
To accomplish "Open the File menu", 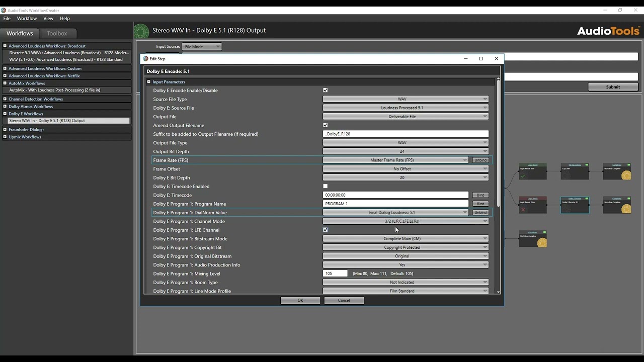I will [7, 19].
